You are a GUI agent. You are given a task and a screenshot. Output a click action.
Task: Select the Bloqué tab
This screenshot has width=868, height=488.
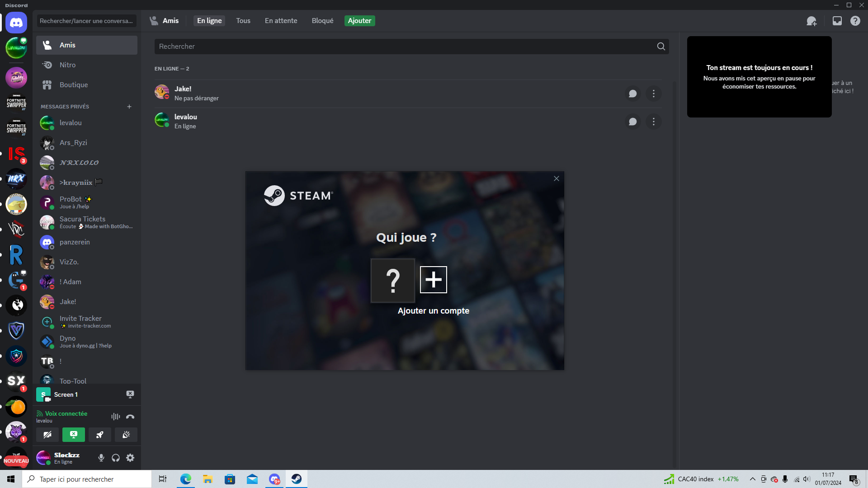(323, 21)
